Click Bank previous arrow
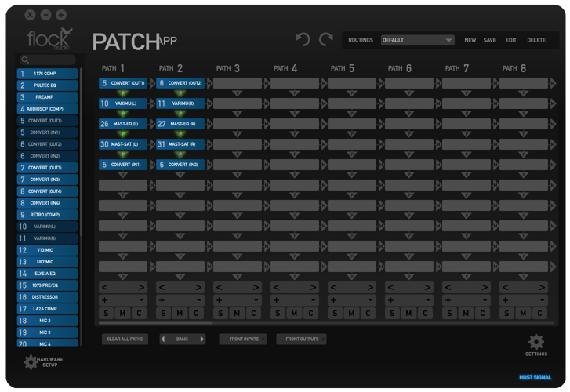The height and width of the screenshot is (392, 570). click(x=163, y=339)
